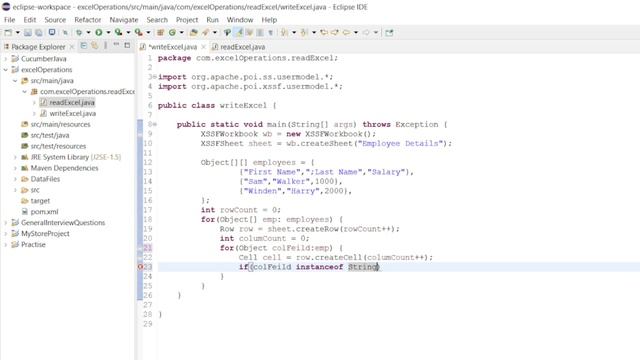Toggle code folding on main method line 8
Screen dimensions: 640x360
(x=155, y=124)
